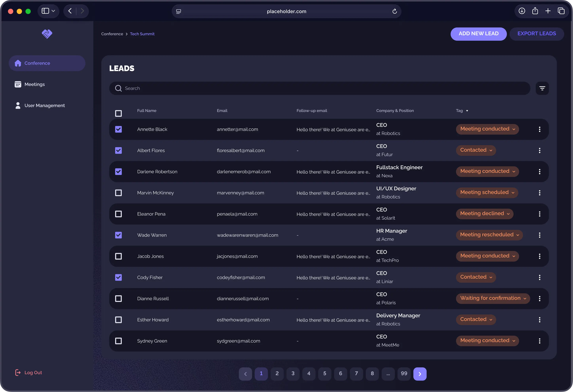This screenshot has height=392, width=573.
Task: Click the handshake logo at top left
Action: [47, 34]
